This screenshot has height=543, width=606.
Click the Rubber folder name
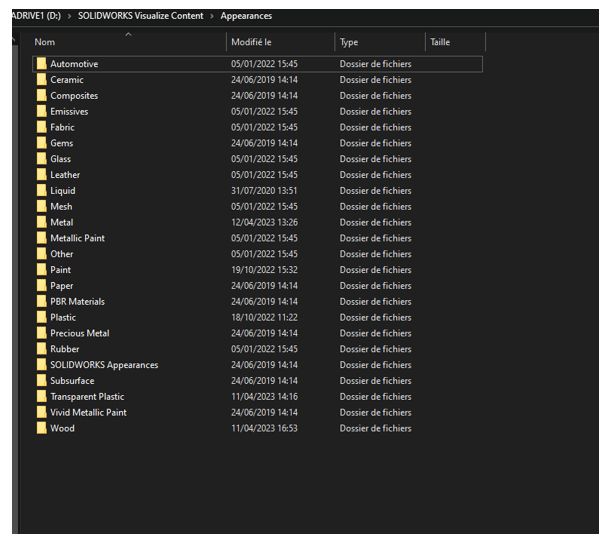coord(65,349)
